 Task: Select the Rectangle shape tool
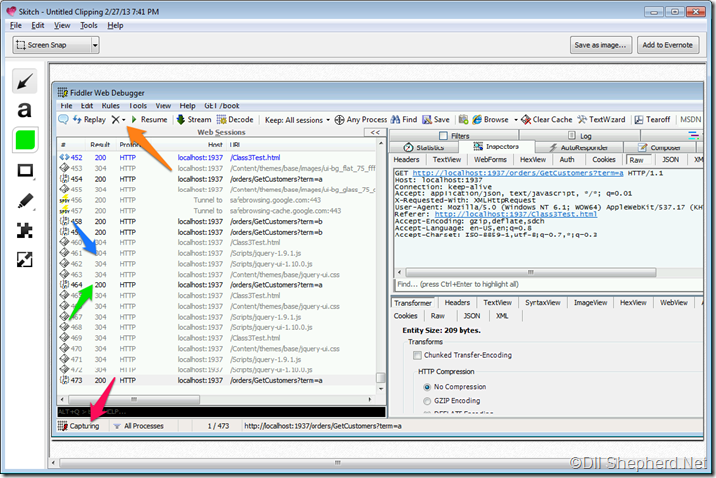(x=25, y=171)
